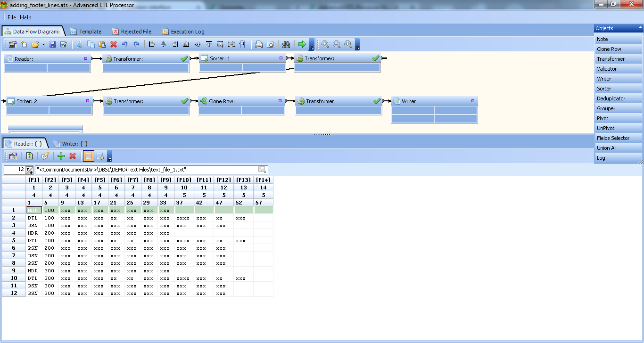
Task: Expand the Open folder dropdown arrow
Action: pos(43,45)
